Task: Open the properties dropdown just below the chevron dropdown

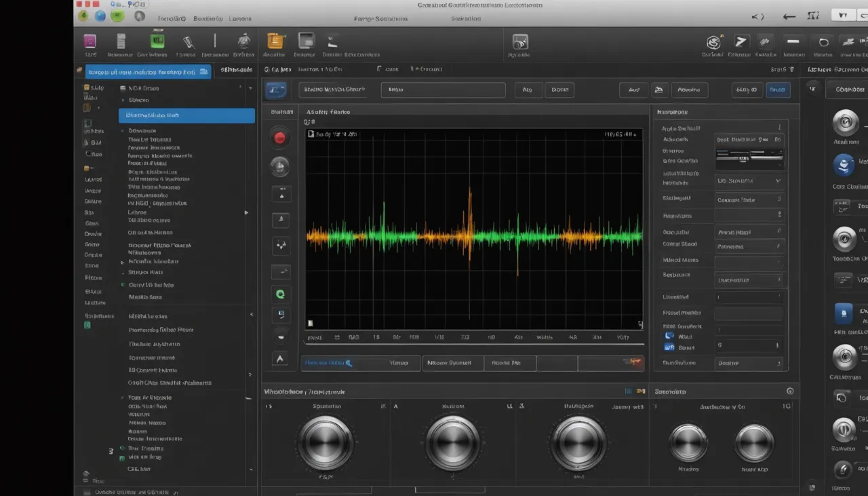Action: (749, 200)
